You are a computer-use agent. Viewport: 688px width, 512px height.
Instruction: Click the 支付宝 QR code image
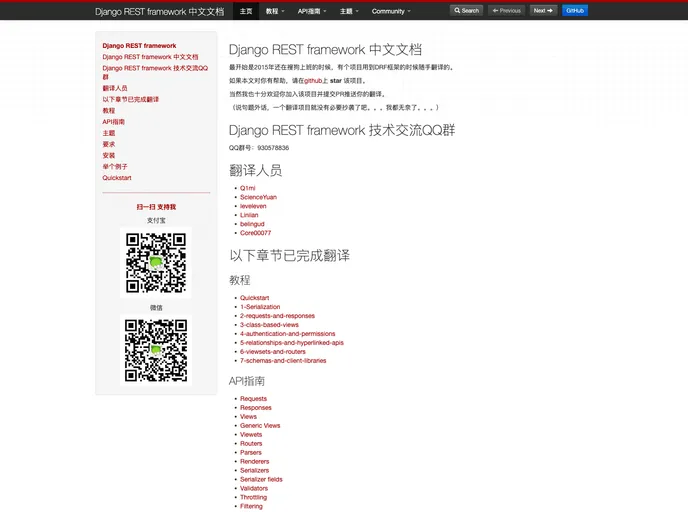156,263
